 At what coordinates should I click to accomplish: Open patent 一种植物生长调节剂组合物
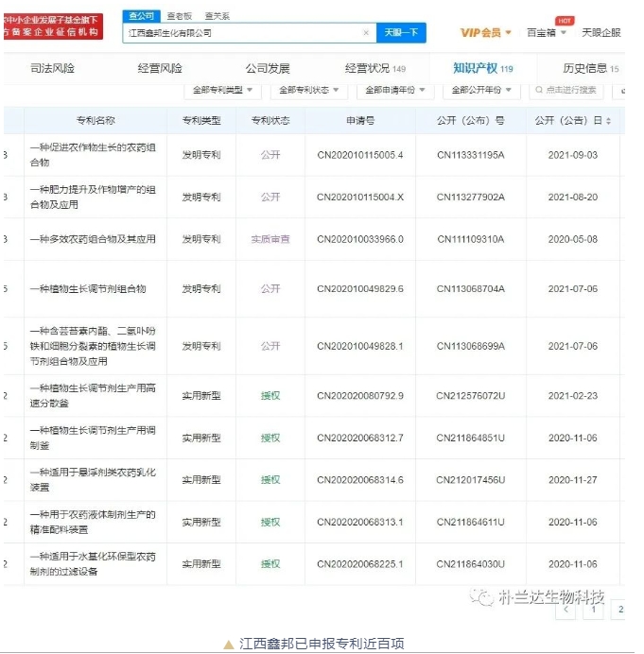(88, 288)
